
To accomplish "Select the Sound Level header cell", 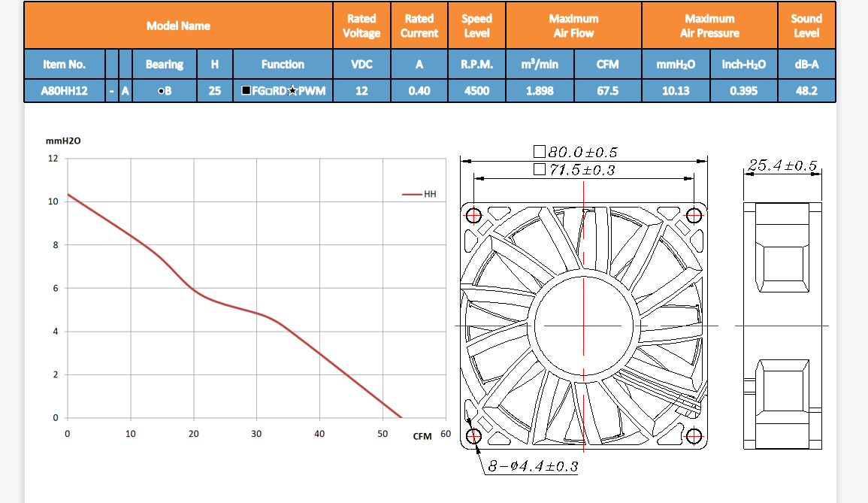I will pos(806,26).
